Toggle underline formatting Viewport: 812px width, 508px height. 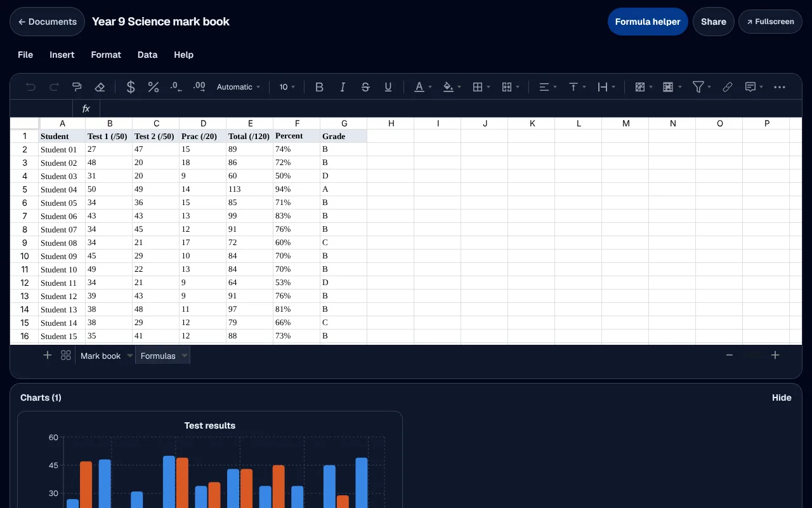click(388, 87)
